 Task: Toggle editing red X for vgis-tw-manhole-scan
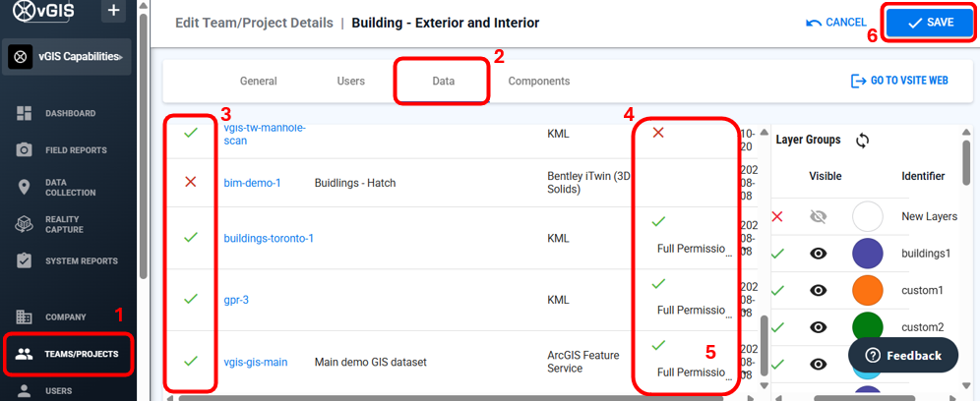click(657, 133)
